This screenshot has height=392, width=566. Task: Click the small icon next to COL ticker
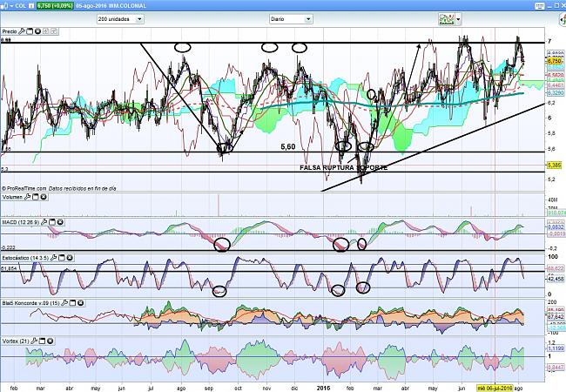31,6
